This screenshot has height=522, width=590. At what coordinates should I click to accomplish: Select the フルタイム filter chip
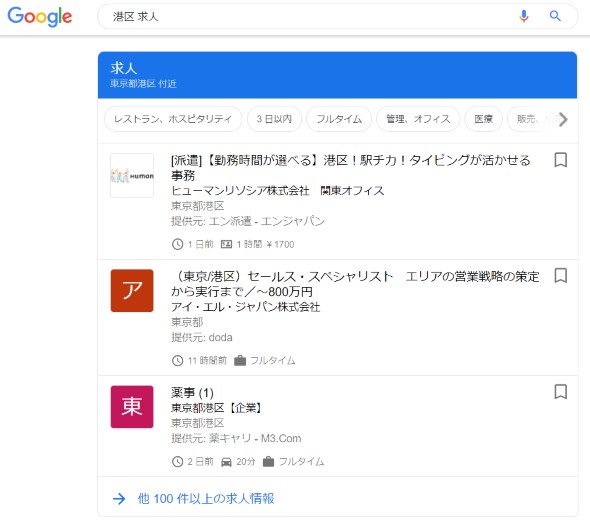click(339, 119)
